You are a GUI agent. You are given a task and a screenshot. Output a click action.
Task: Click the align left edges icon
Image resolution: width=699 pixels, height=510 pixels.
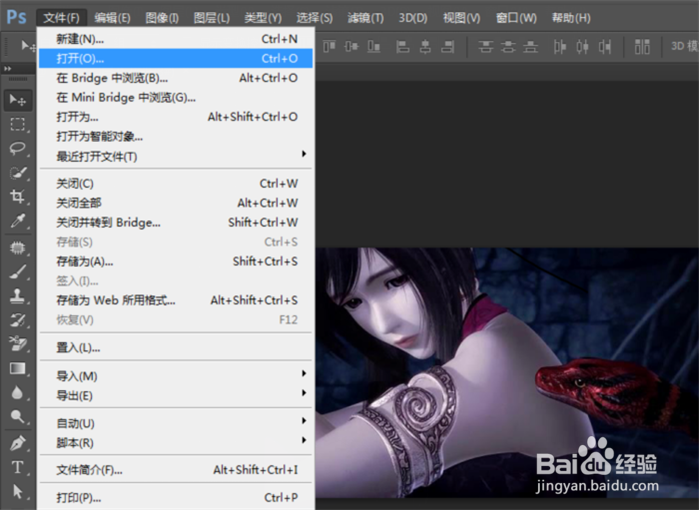[403, 46]
